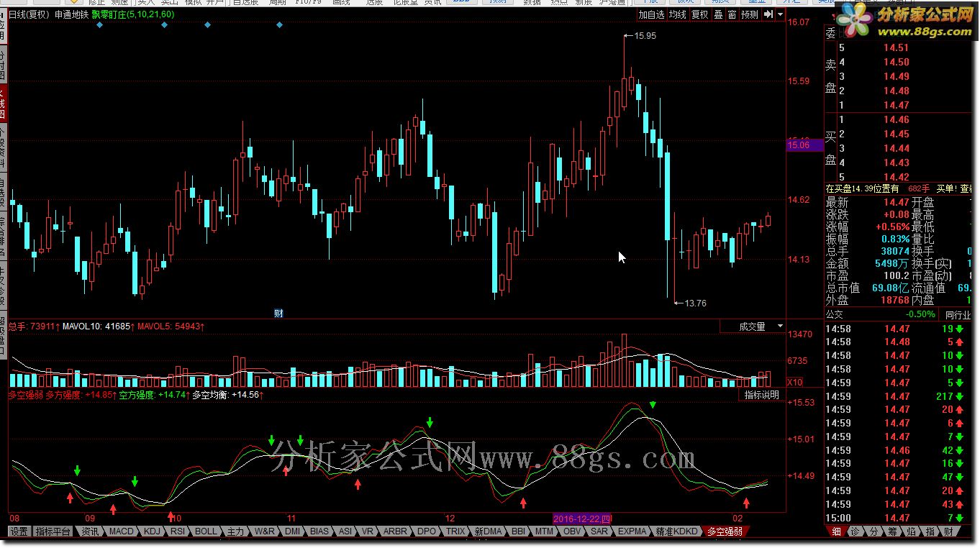Select the 主力 indicator tab

point(235,531)
